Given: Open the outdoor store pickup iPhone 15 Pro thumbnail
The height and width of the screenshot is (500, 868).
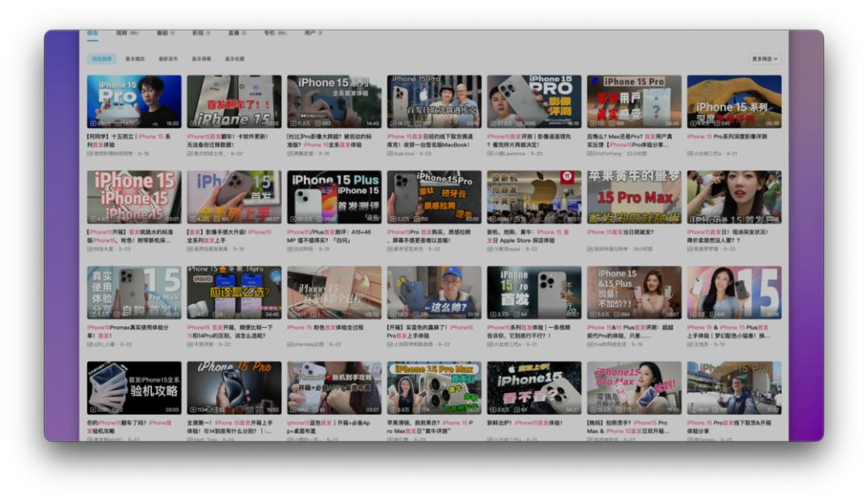Looking at the screenshot, I should click(x=734, y=388).
